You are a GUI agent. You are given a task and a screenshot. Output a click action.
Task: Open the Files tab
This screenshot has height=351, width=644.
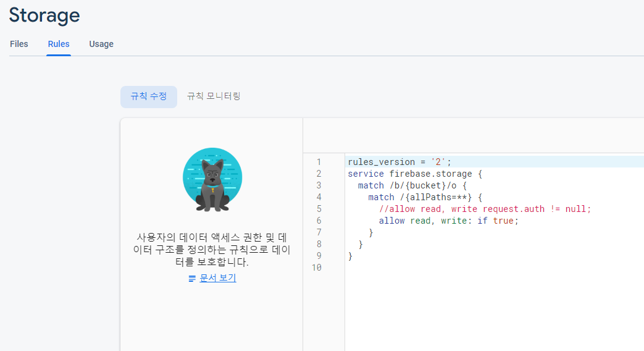(x=19, y=44)
